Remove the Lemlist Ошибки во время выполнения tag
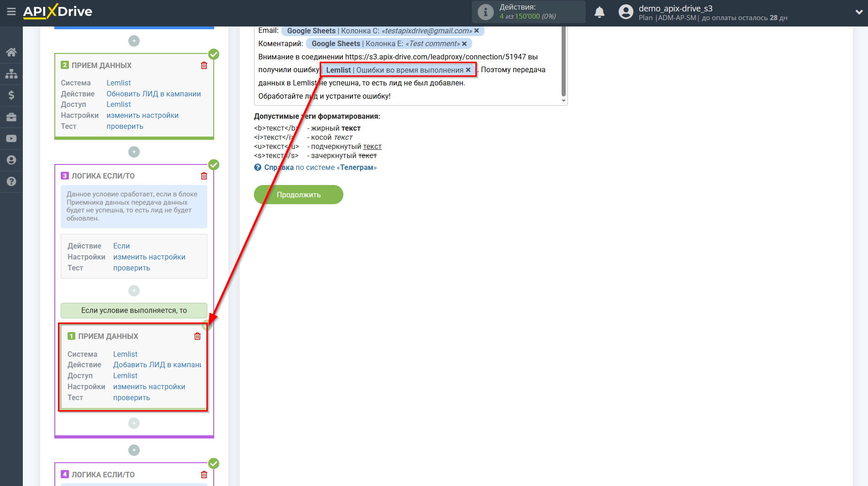 point(468,70)
